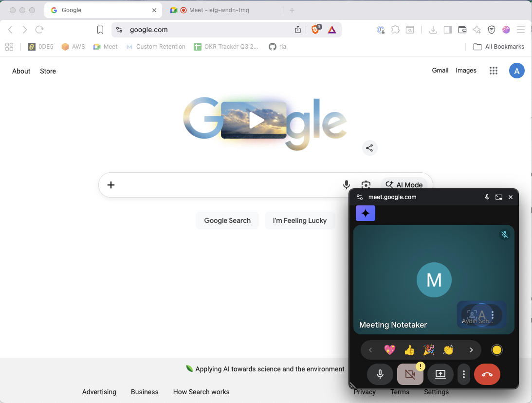The width and height of the screenshot is (532, 403).
Task: Send the sparkling heart reaction
Action: (x=389, y=350)
